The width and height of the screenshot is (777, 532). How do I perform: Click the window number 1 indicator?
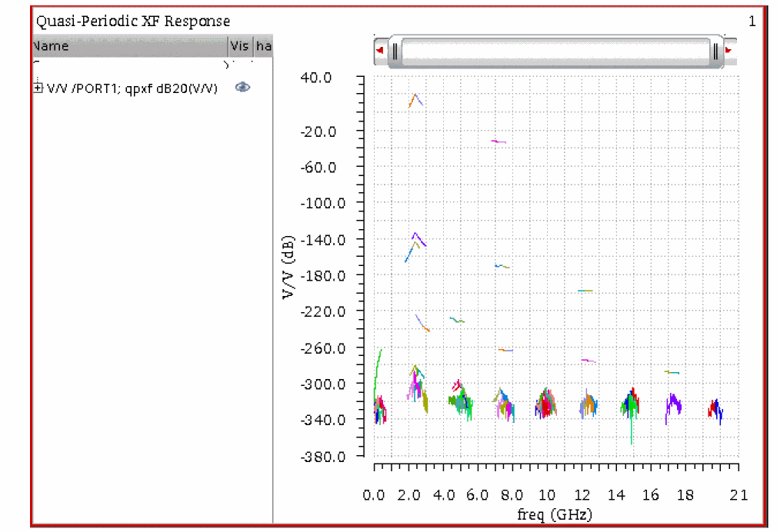(752, 22)
